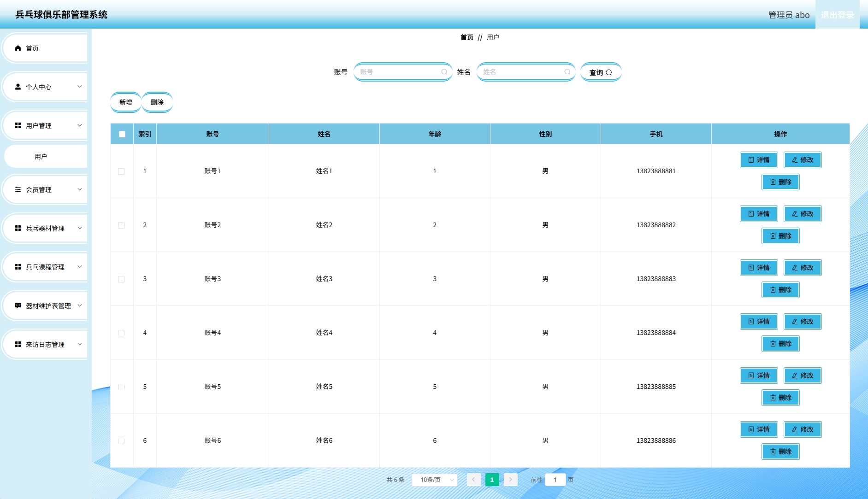Check the checkbox for row 账号6
The image size is (868, 499).
[121, 441]
